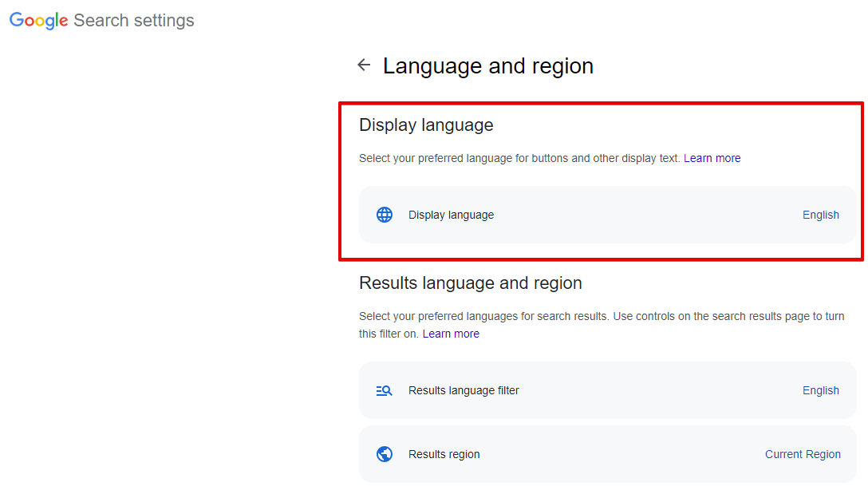
Task: Click the Search settings header text
Action: pos(133,20)
